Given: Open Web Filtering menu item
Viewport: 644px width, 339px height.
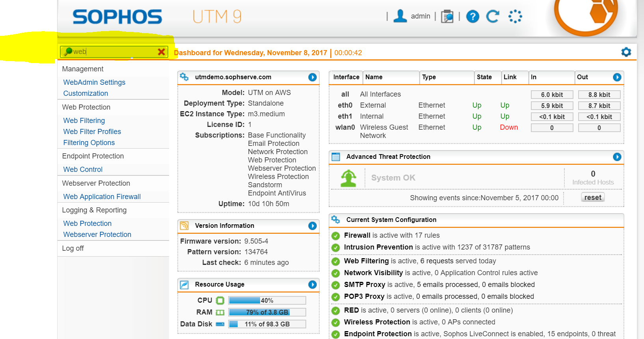Looking at the screenshot, I should tap(84, 121).
